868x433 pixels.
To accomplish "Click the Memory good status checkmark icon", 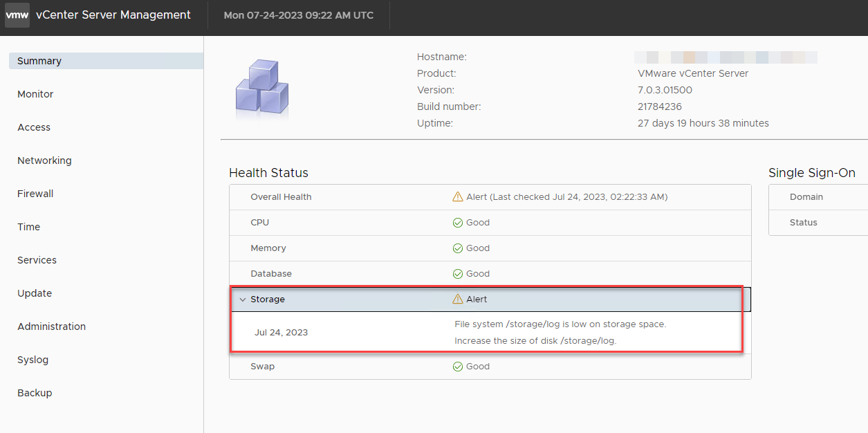I will tap(457, 248).
